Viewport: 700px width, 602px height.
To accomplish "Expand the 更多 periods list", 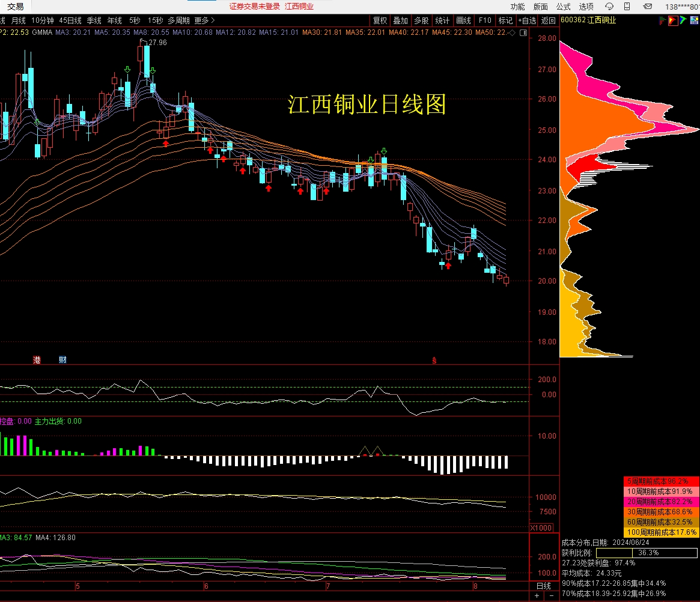I will pyautogui.click(x=204, y=20).
